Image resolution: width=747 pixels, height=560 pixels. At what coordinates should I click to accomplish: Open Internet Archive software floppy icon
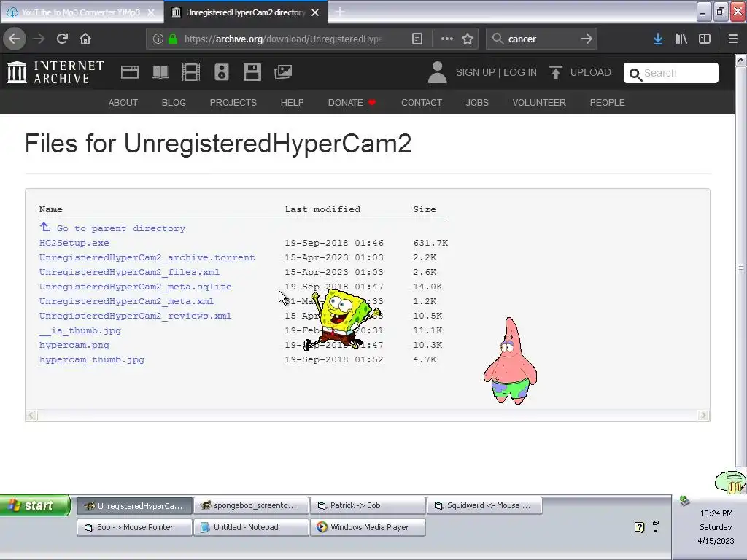point(252,72)
